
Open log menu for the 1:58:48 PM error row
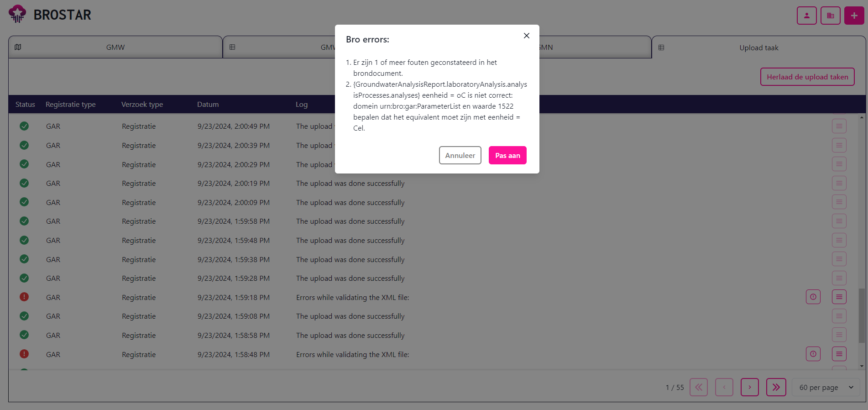(839, 354)
